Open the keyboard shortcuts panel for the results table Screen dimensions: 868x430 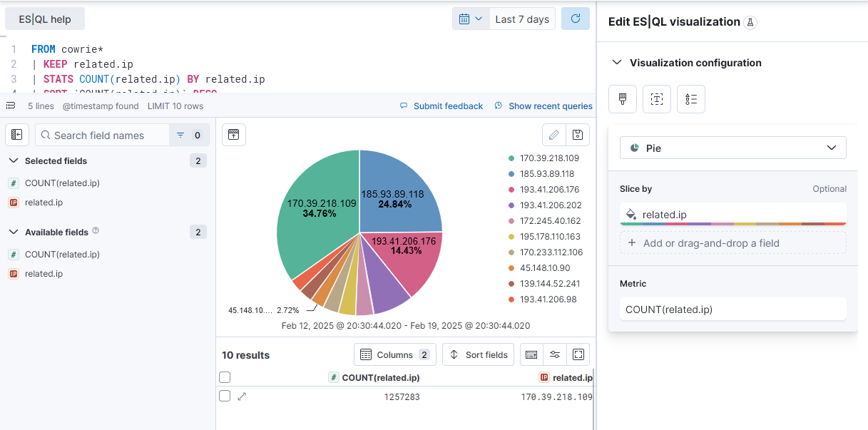[x=531, y=354]
